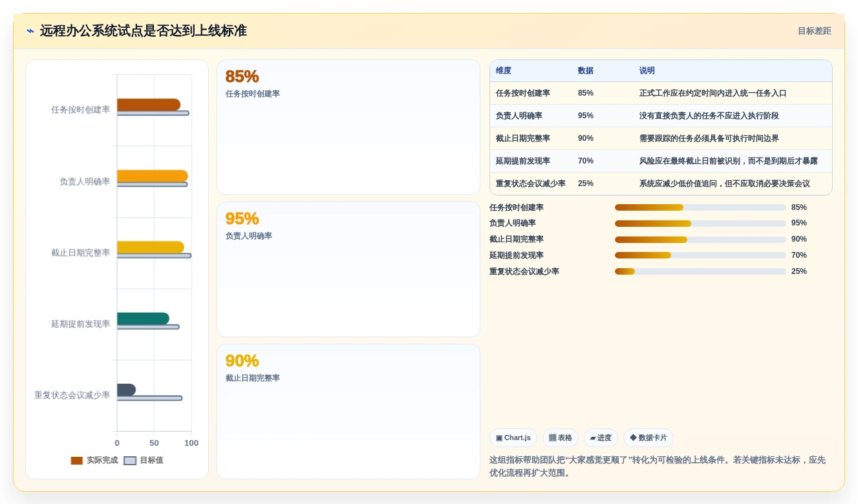This screenshot has width=858, height=504.
Task: Toggle the 目标值 legend swatch
Action: coord(130,461)
